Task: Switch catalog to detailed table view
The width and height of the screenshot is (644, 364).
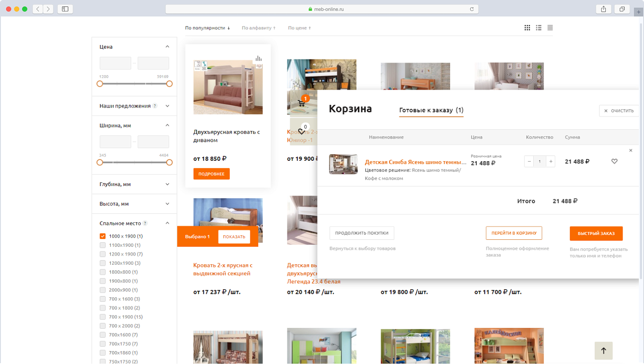Action: click(x=550, y=28)
